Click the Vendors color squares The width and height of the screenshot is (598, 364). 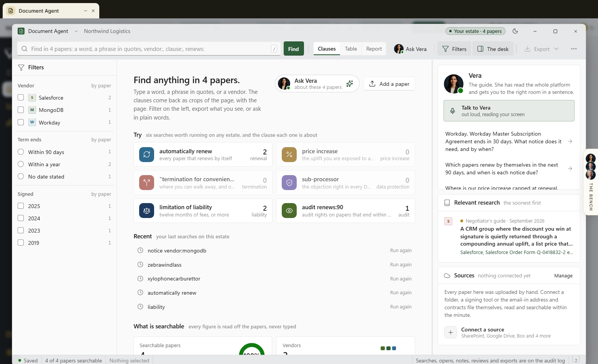[388, 348]
